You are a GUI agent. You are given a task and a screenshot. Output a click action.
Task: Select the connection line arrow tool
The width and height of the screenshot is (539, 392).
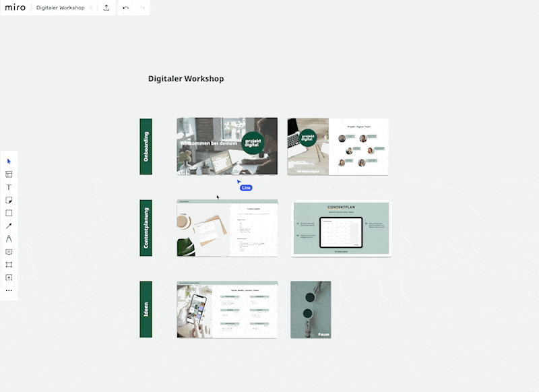click(9, 226)
